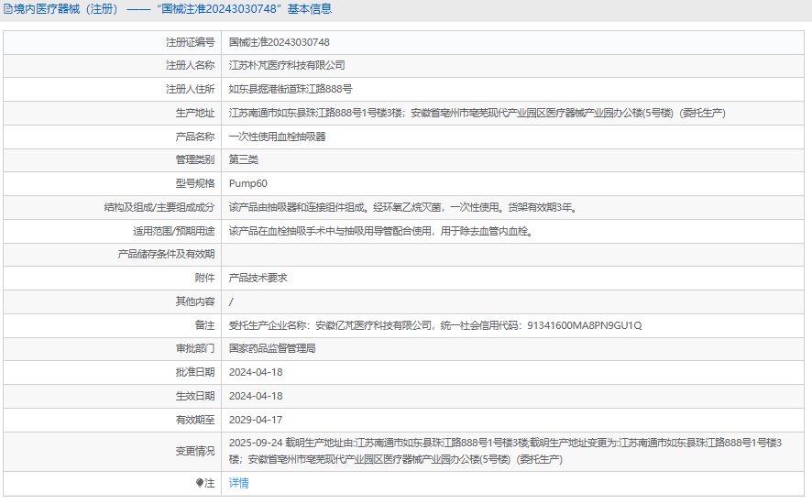The height and width of the screenshot is (504, 812).
Task: Select registration number 国械注准20243030748 value
Action: click(x=280, y=42)
